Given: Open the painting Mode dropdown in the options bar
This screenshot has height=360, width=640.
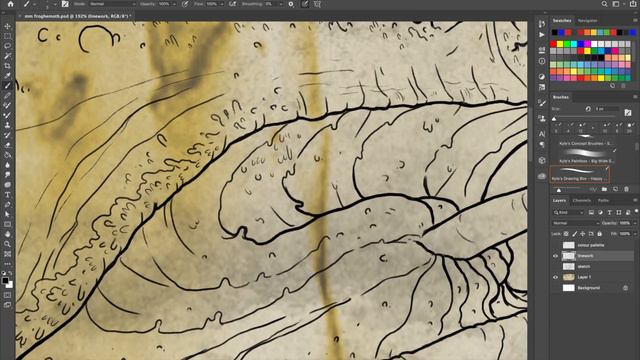Looking at the screenshot, I should tap(112, 4).
